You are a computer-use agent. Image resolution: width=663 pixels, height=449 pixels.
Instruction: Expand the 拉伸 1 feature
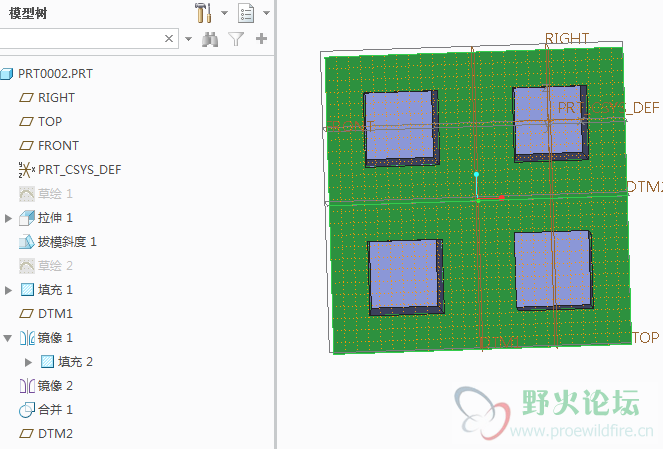tap(8, 218)
